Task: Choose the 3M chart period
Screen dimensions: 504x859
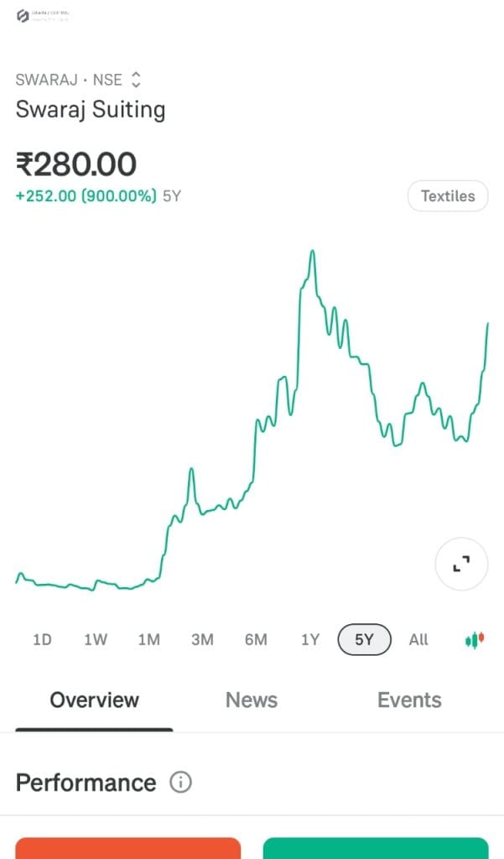Action: point(202,640)
